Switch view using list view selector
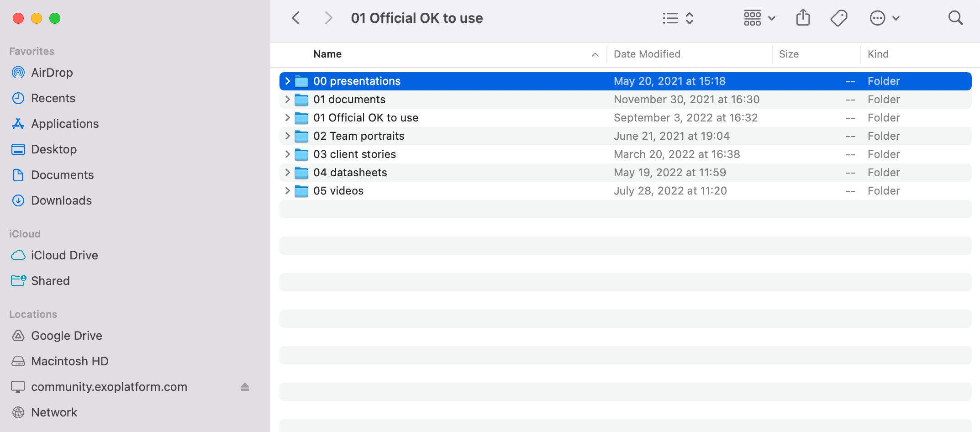 point(678,18)
